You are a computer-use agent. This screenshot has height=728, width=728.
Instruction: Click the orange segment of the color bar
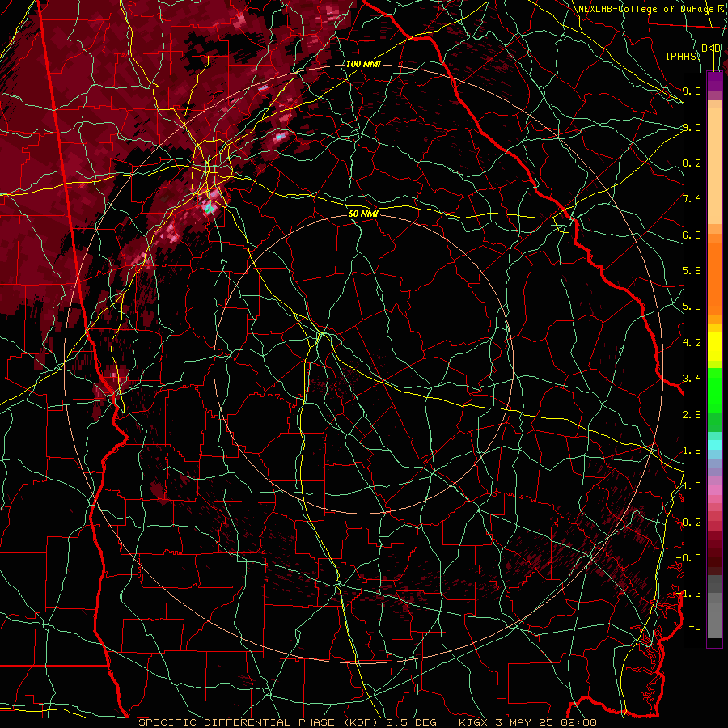[714, 278]
